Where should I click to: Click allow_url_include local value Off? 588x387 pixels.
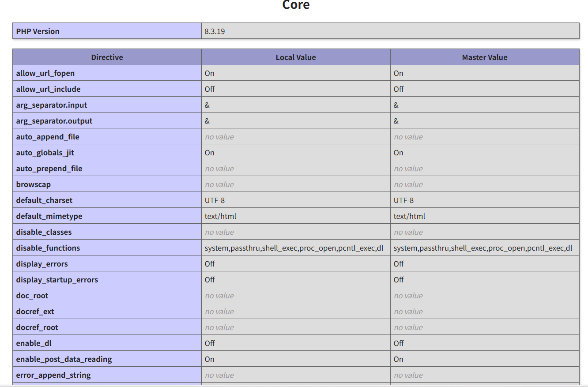point(210,89)
